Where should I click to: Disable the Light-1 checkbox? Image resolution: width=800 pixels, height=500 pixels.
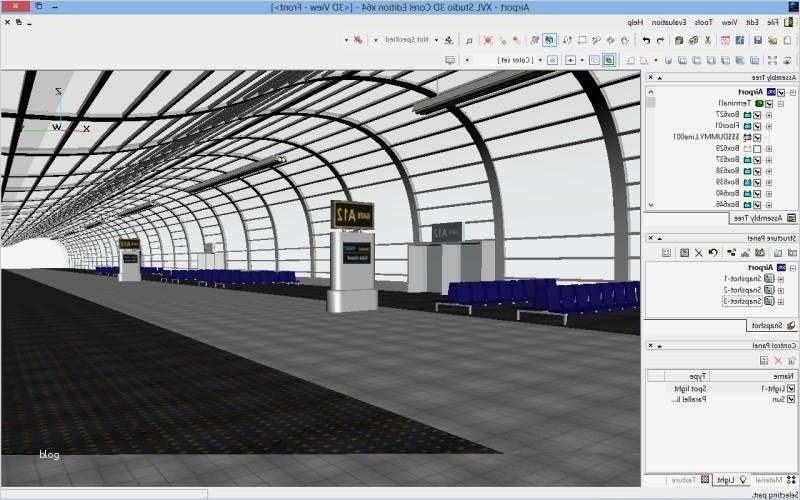(x=791, y=388)
